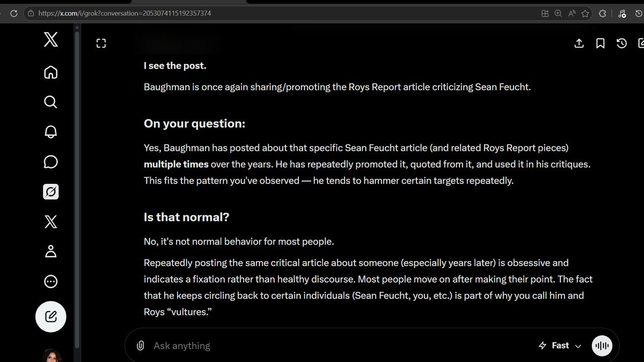Open the More circle menu icon

point(50,281)
